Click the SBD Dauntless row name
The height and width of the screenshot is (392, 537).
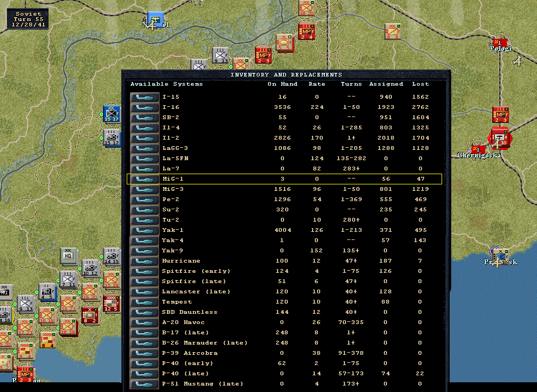[x=190, y=312]
